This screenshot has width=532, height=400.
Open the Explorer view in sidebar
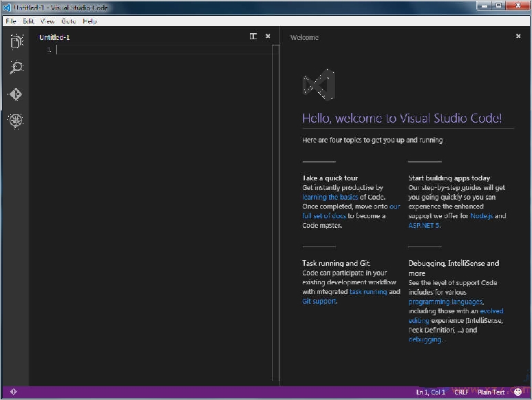[x=17, y=41]
